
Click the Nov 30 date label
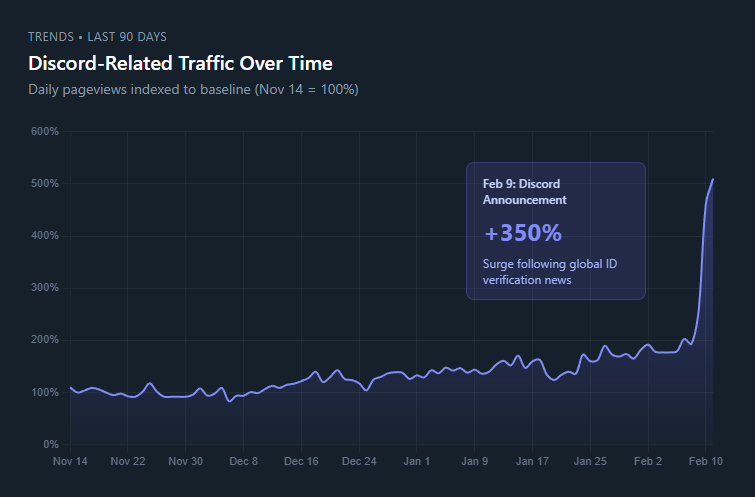(x=185, y=462)
